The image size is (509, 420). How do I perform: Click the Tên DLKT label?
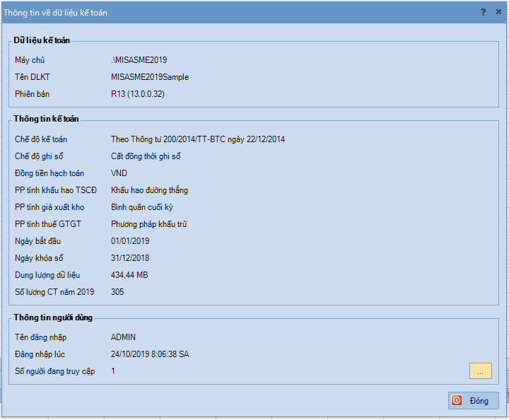pyautogui.click(x=33, y=77)
